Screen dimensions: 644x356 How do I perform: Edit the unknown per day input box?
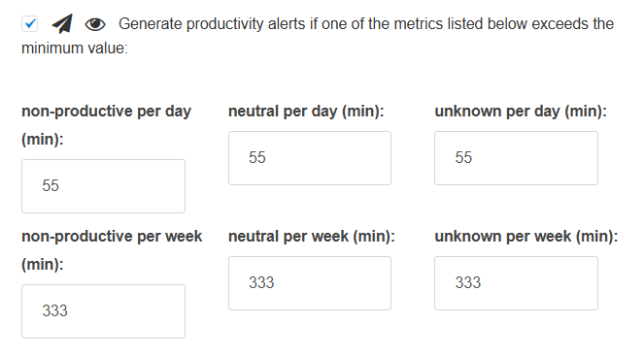tap(516, 158)
